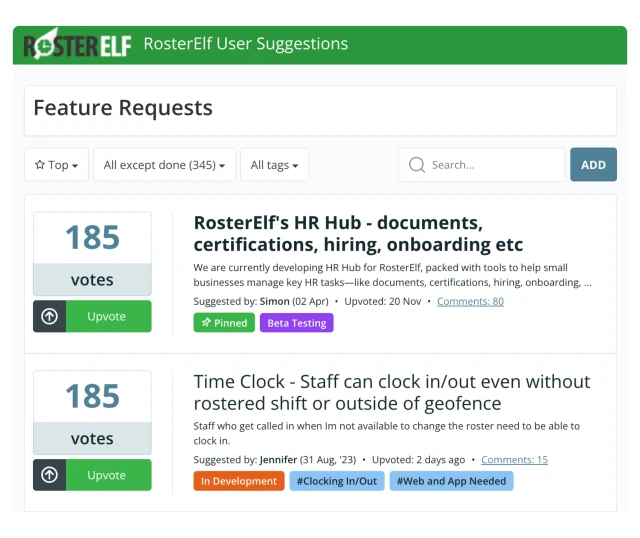640x538 pixels.
Task: Click the star icon in Top sort button
Action: pyautogui.click(x=40, y=165)
